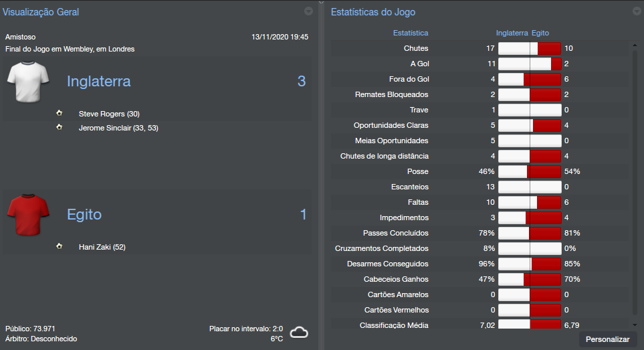Open the Egito team link

coord(84,215)
